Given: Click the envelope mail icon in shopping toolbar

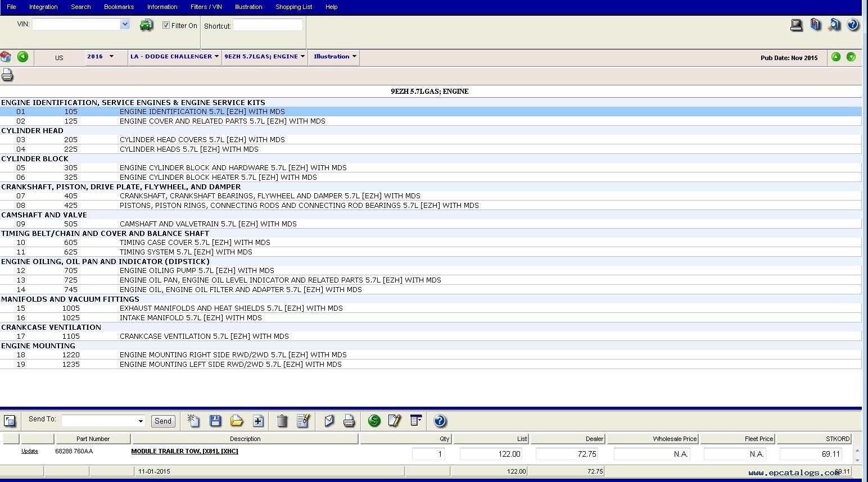Looking at the screenshot, I should (329, 420).
